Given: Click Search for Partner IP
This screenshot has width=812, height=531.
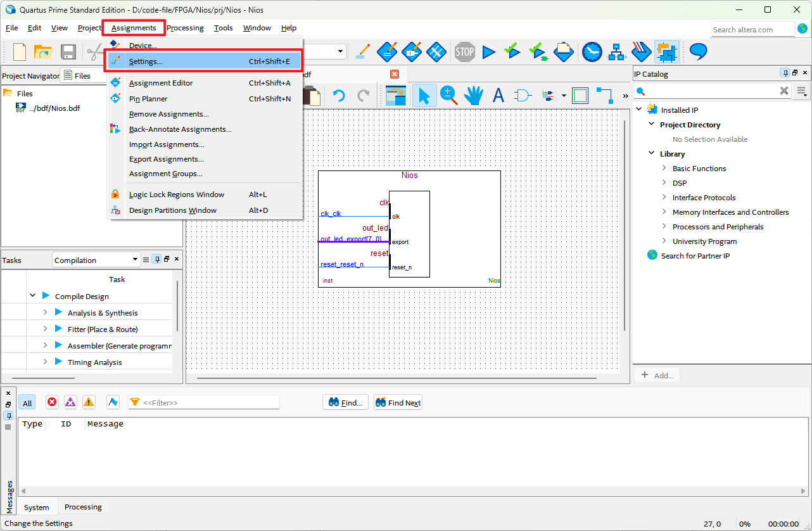Looking at the screenshot, I should tap(695, 255).
